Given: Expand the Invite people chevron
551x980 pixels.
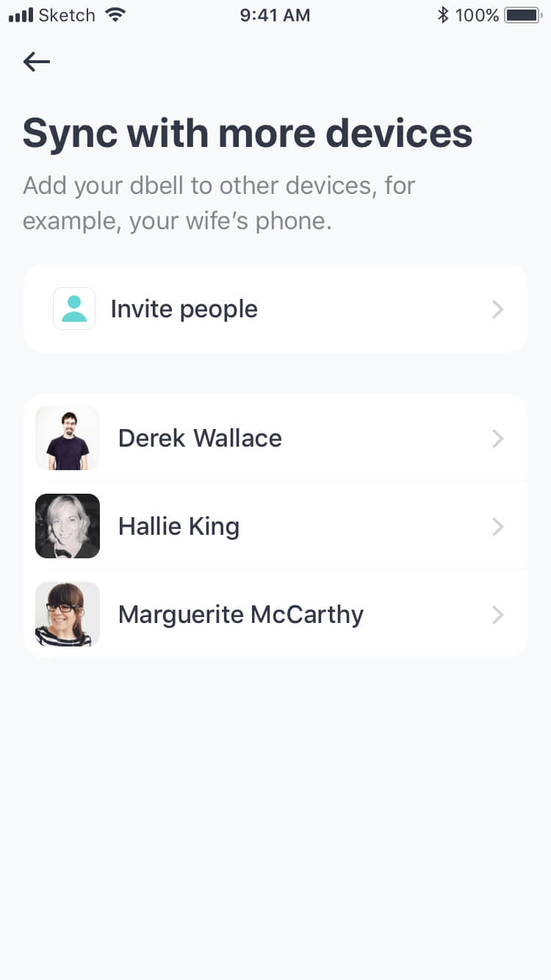Looking at the screenshot, I should click(x=498, y=309).
